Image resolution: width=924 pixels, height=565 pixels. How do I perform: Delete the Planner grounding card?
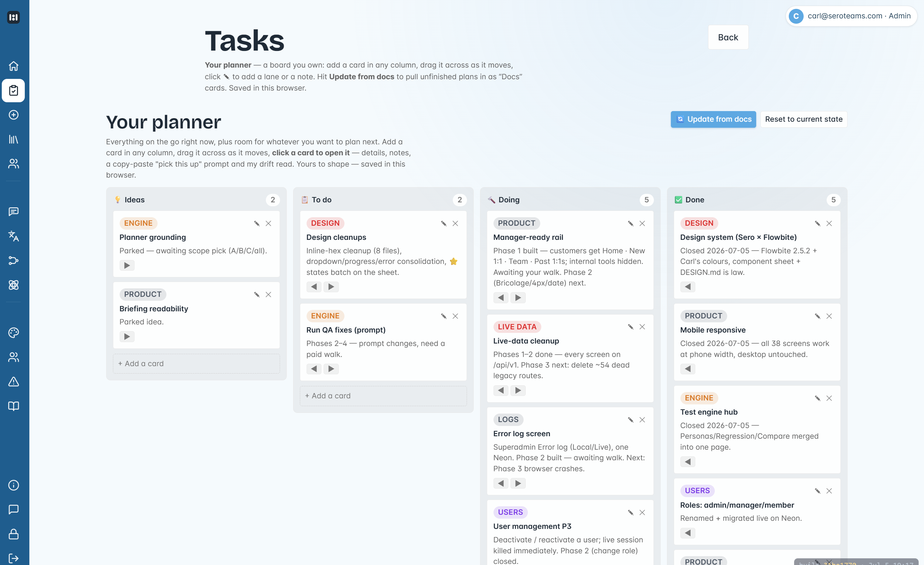click(268, 223)
